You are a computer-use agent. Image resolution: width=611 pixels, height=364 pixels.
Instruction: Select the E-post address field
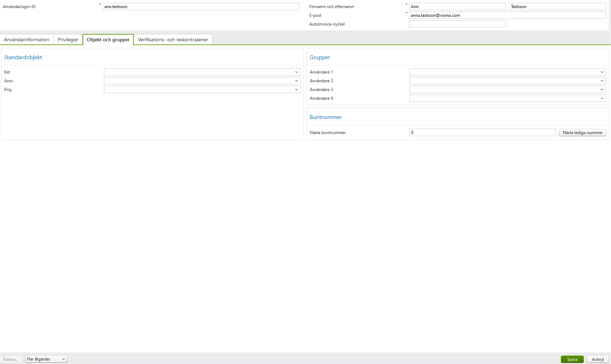(507, 15)
